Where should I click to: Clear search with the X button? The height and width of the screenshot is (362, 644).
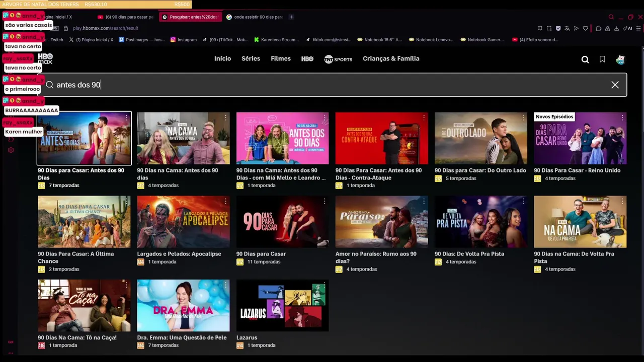point(615,85)
